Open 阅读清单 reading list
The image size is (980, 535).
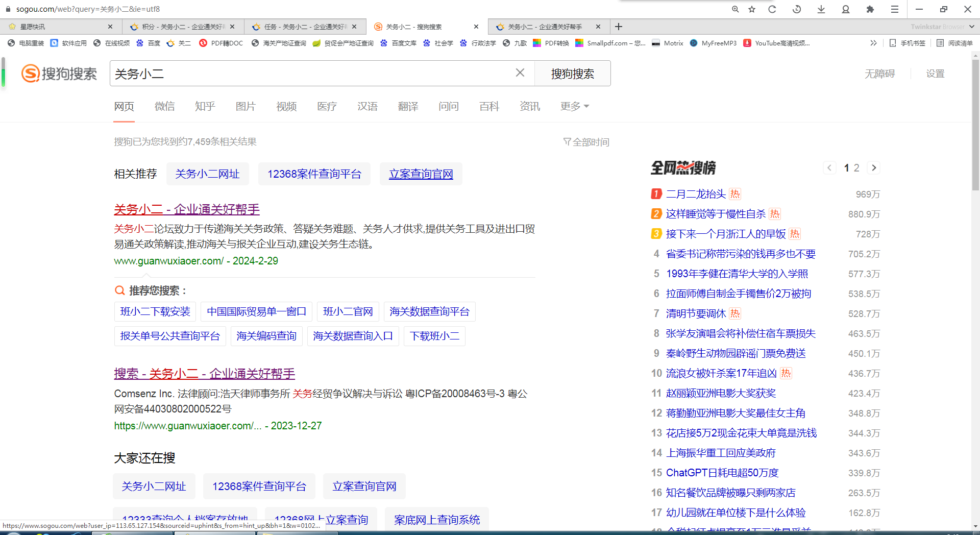click(x=954, y=43)
